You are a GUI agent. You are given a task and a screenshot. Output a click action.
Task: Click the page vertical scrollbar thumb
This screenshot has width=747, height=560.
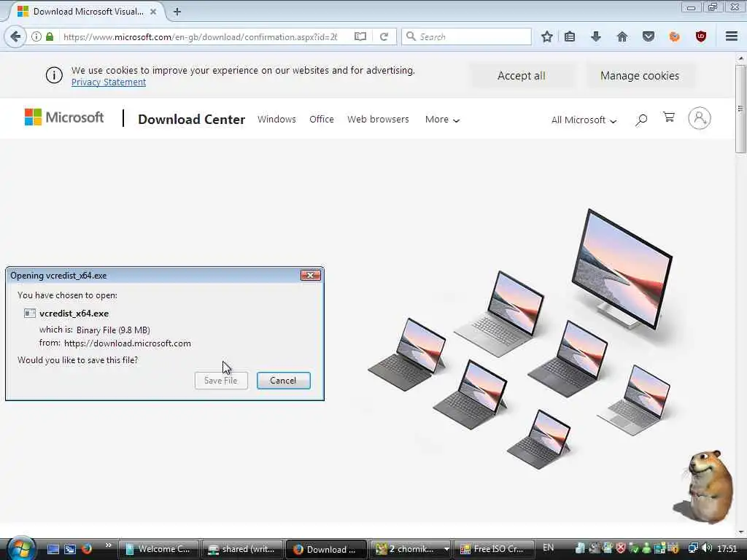[x=740, y=109]
